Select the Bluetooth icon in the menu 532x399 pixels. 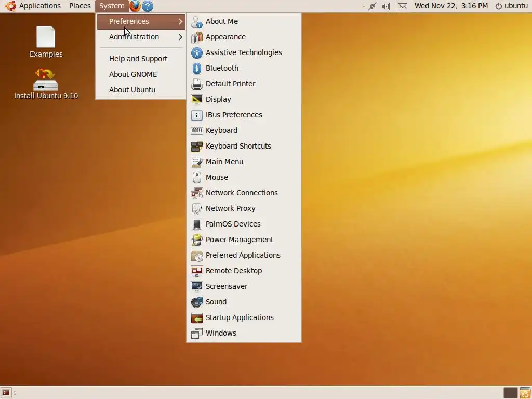(196, 68)
